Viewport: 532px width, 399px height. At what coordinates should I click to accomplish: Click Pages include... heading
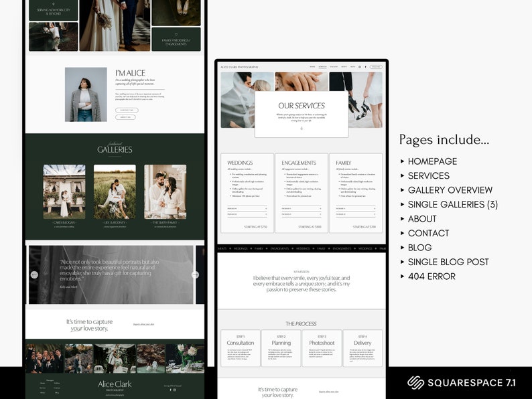tap(444, 140)
